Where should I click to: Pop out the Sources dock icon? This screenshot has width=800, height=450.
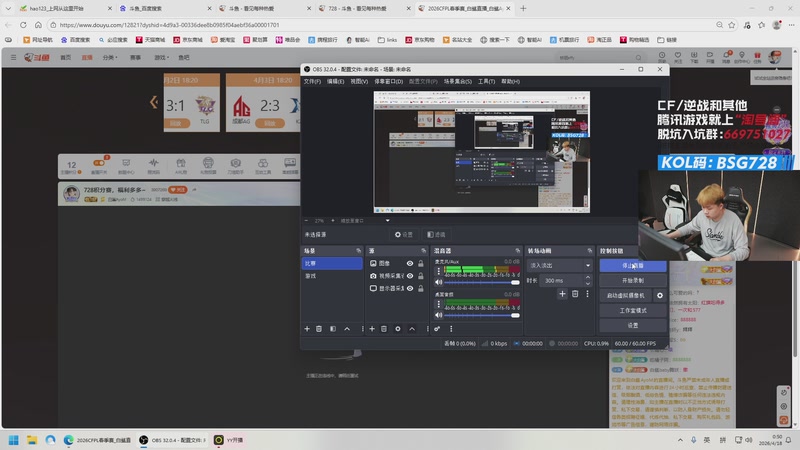(x=423, y=251)
